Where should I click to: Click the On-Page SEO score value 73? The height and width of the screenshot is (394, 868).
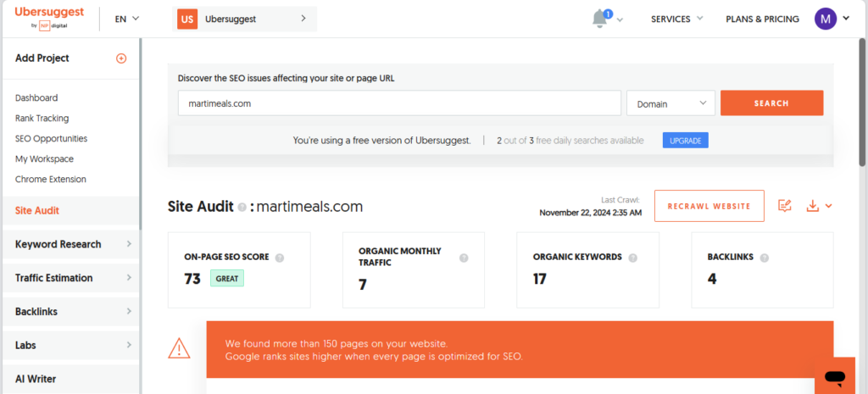click(192, 279)
